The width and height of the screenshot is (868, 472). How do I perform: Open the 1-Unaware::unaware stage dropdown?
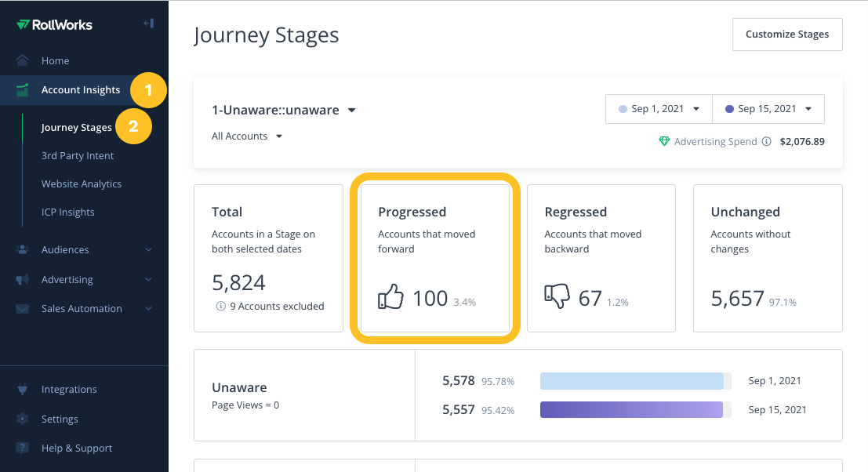coord(283,110)
